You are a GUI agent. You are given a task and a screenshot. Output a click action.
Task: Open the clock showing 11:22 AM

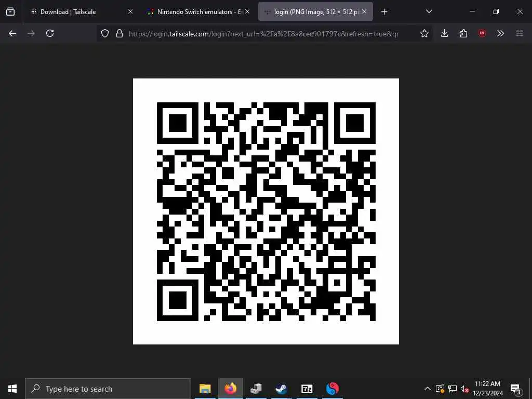[488, 389]
